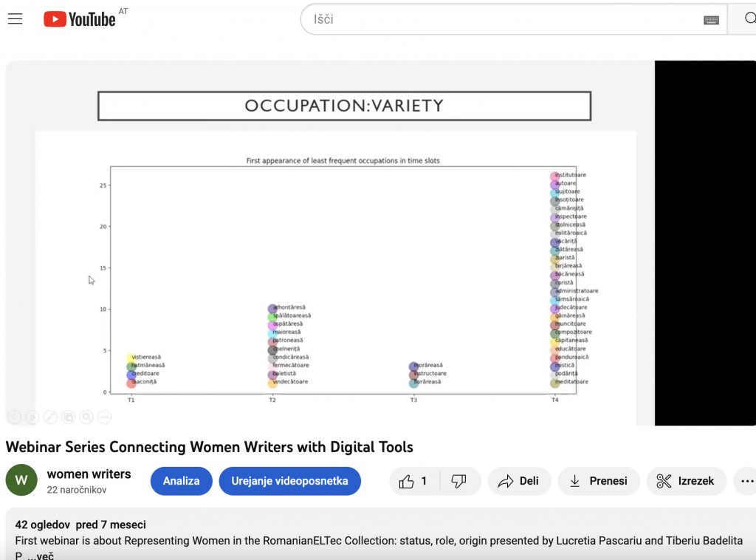Open the women writers channel name

coord(89,474)
